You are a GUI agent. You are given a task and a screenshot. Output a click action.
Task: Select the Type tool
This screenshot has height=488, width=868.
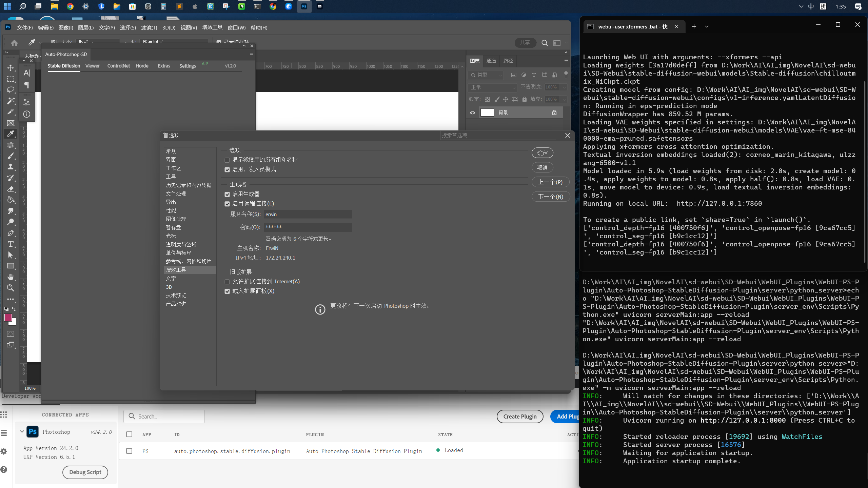pyautogui.click(x=11, y=244)
